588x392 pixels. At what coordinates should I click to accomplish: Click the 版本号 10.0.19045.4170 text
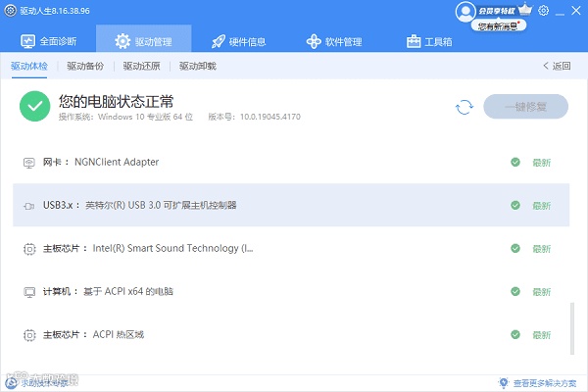pyautogui.click(x=254, y=117)
